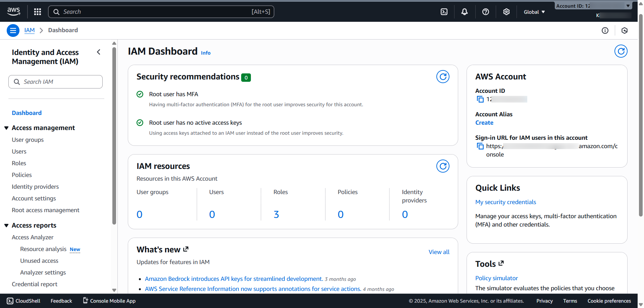Copy the IAM sign-in URL
Viewport: 644px width, 308px height.
pos(480,146)
